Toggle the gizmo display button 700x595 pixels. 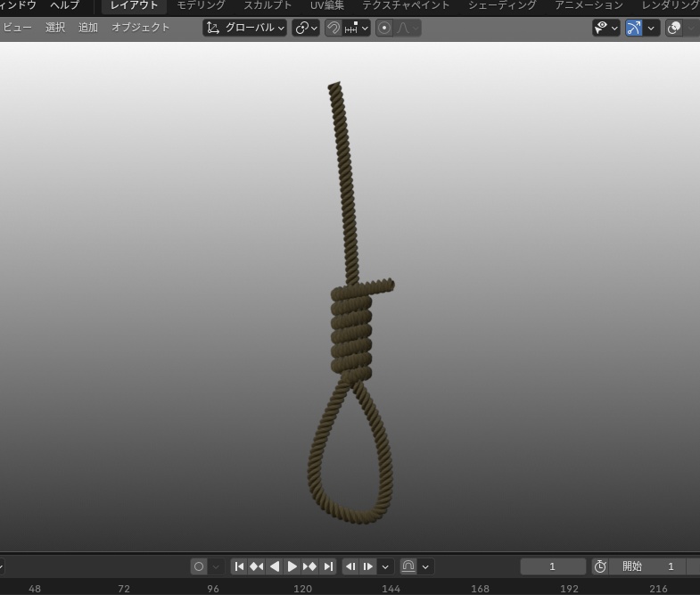[x=634, y=28]
